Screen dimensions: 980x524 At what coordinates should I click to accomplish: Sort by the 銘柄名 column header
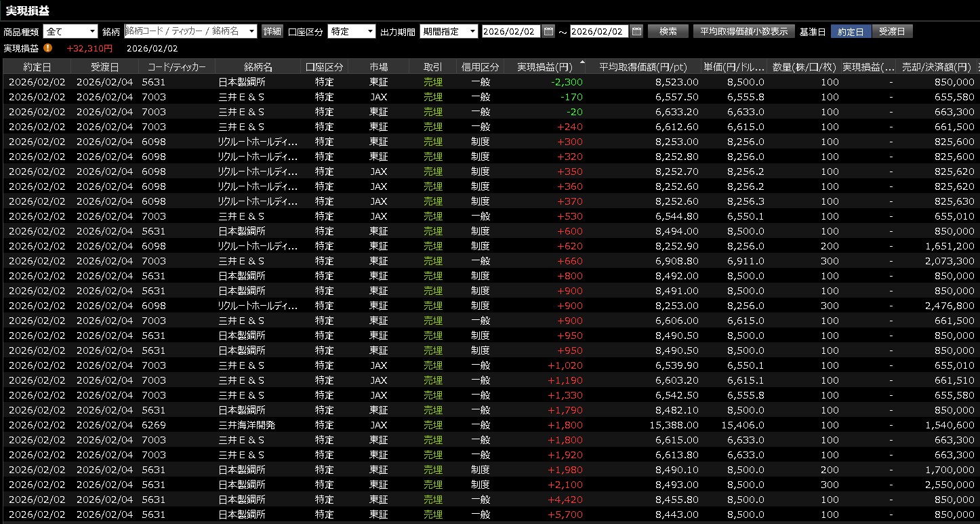258,66
